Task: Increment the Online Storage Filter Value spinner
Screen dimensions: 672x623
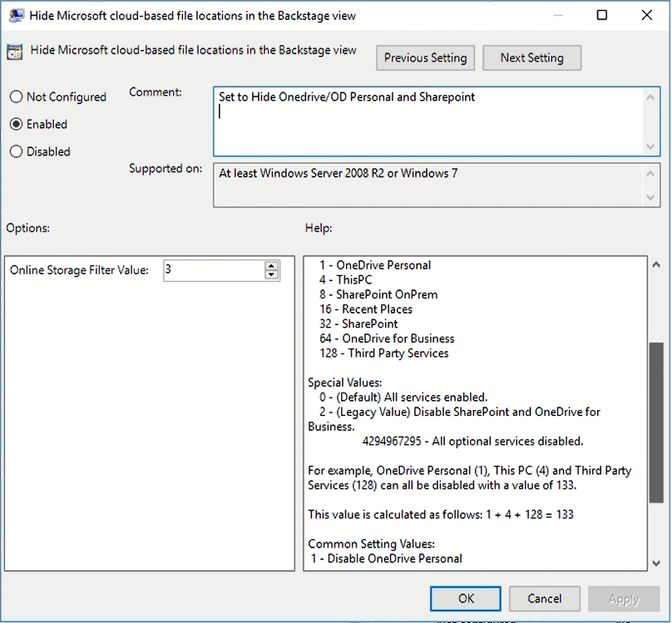Action: (x=271, y=265)
